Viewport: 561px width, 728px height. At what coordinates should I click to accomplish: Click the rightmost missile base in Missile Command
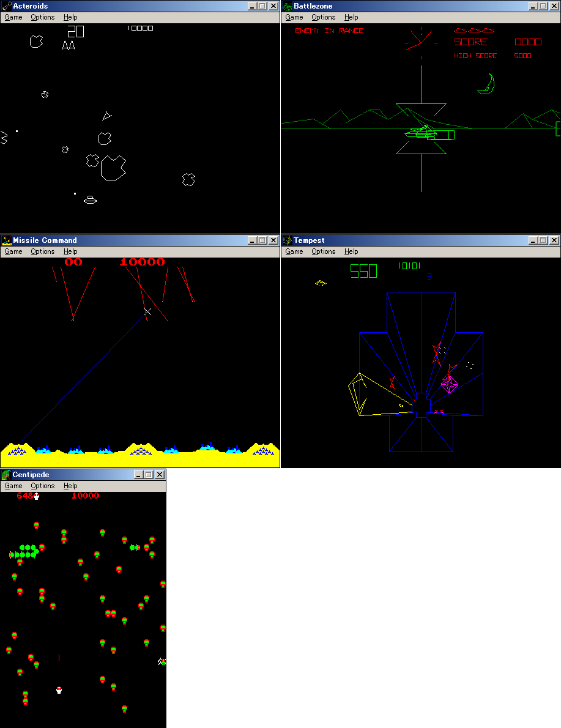point(263,450)
